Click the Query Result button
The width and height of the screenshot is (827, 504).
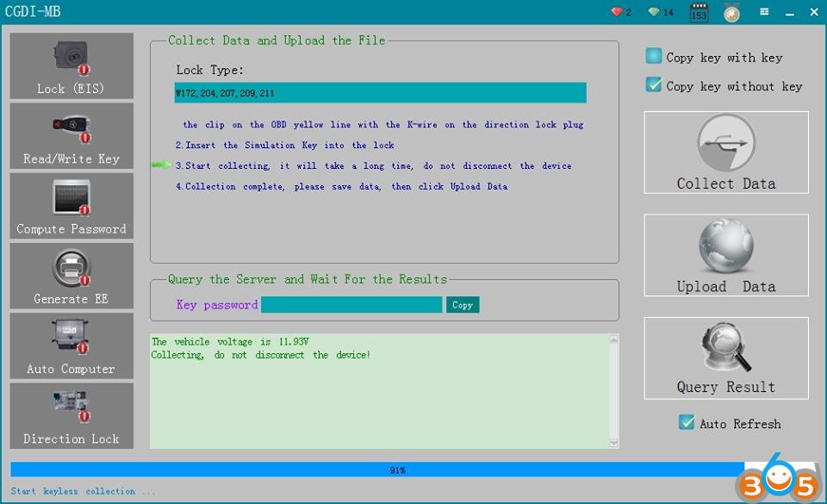click(x=725, y=358)
